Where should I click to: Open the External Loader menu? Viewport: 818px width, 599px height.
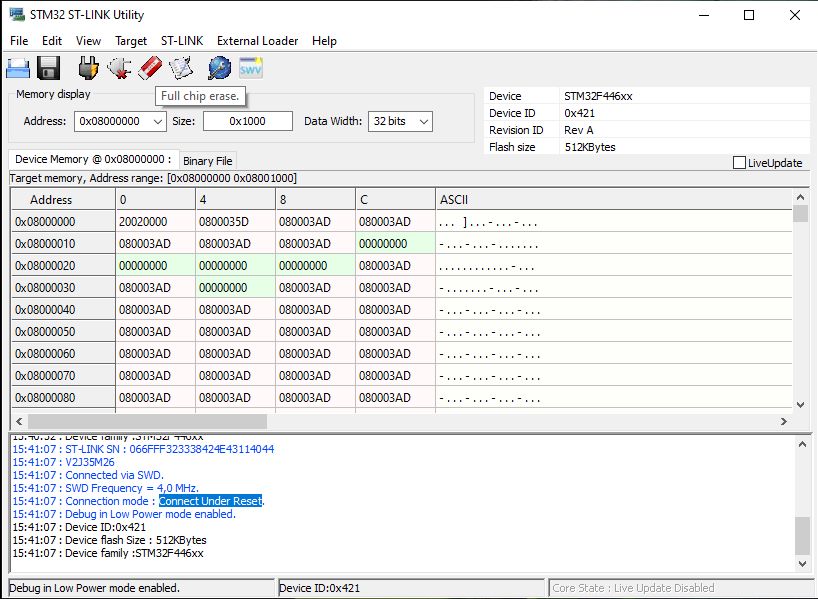point(257,41)
